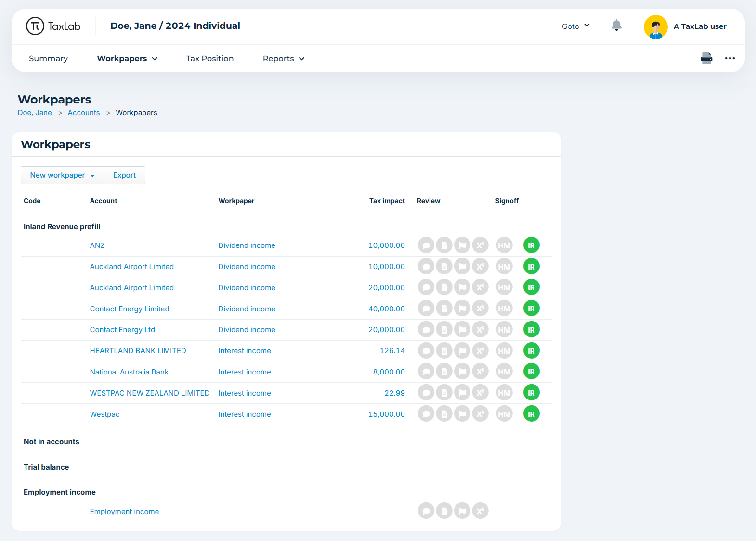
Task: Open the HEARTLAND BANK LIMITED account link
Action: pos(138,351)
